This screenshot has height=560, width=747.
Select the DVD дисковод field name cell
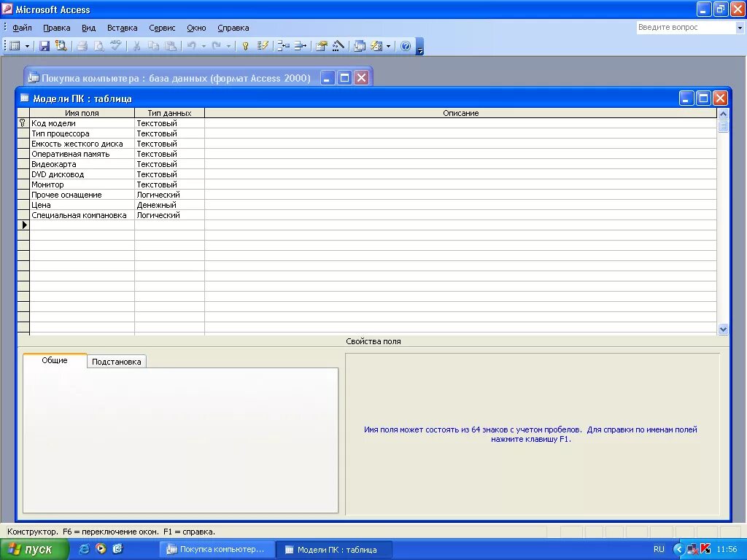tap(82, 175)
